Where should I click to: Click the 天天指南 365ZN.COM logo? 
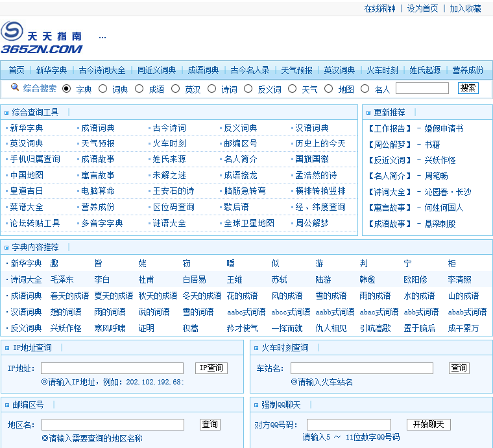pyautogui.click(x=42, y=38)
